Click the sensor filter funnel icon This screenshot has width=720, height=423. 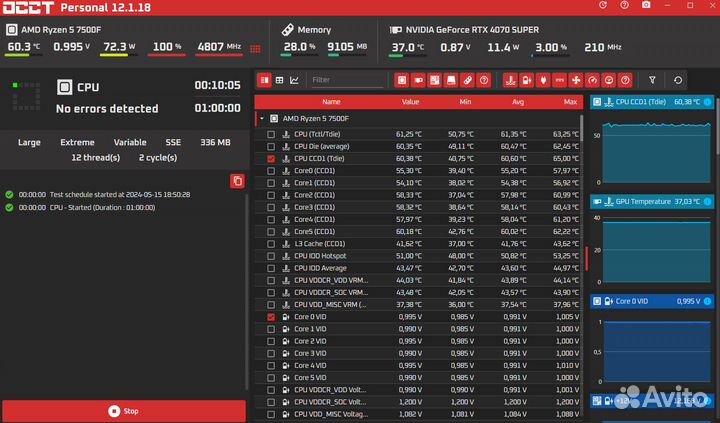652,80
